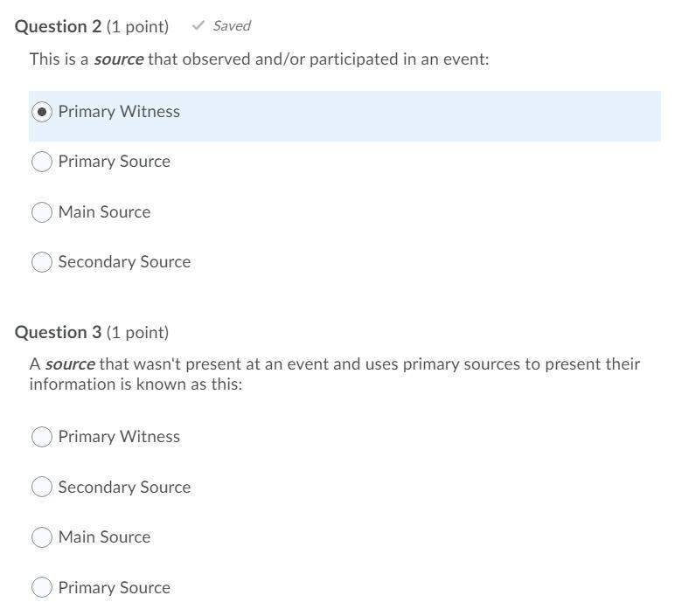The width and height of the screenshot is (682, 616).
Task: Click the Saved status text
Action: pos(232,25)
